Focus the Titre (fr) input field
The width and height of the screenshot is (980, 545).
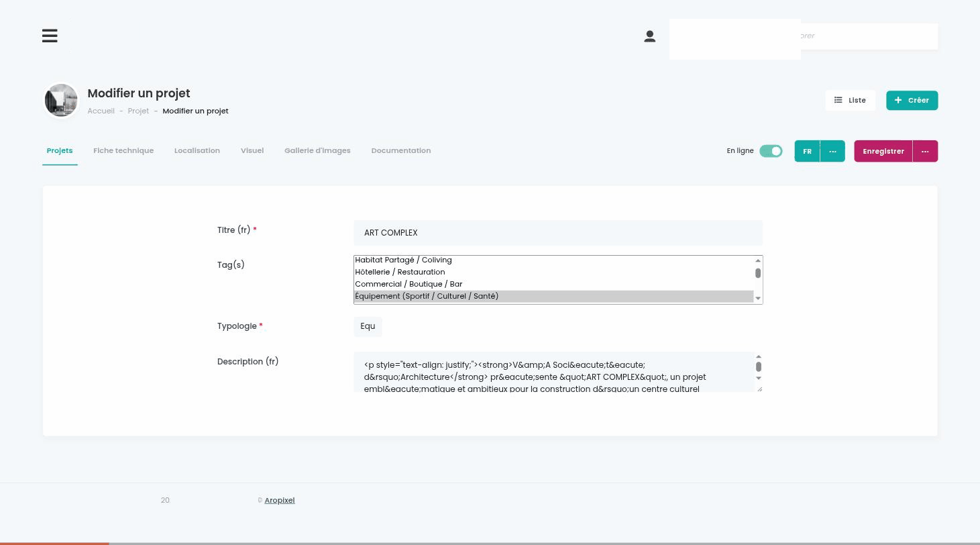click(558, 233)
